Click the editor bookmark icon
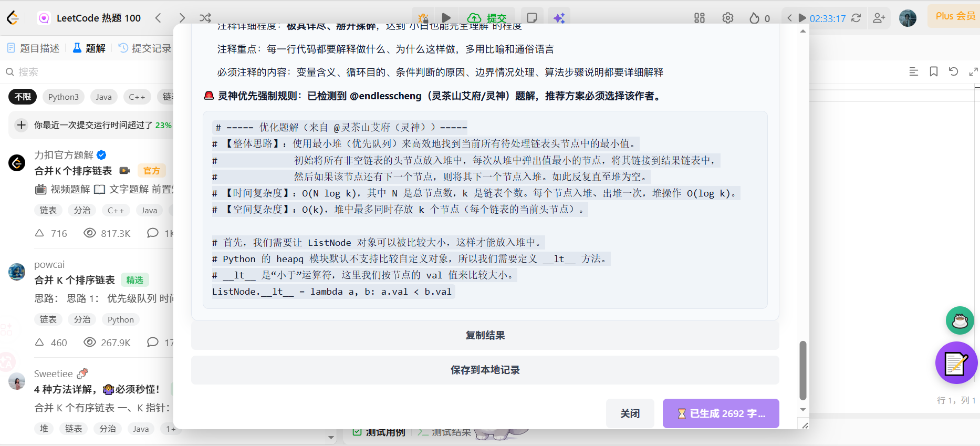This screenshot has width=980, height=446. click(x=934, y=71)
